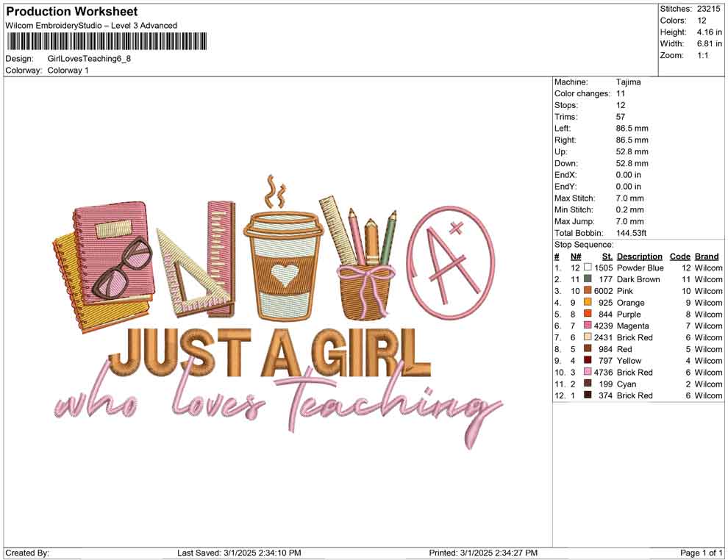Click the Stop Sequence section header
The image size is (728, 560).
pos(583,244)
